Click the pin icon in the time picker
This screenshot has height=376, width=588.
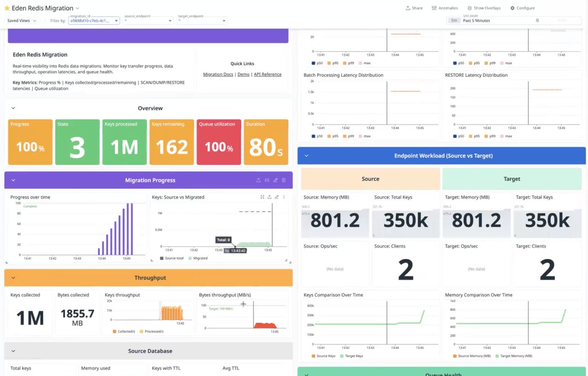537,21
